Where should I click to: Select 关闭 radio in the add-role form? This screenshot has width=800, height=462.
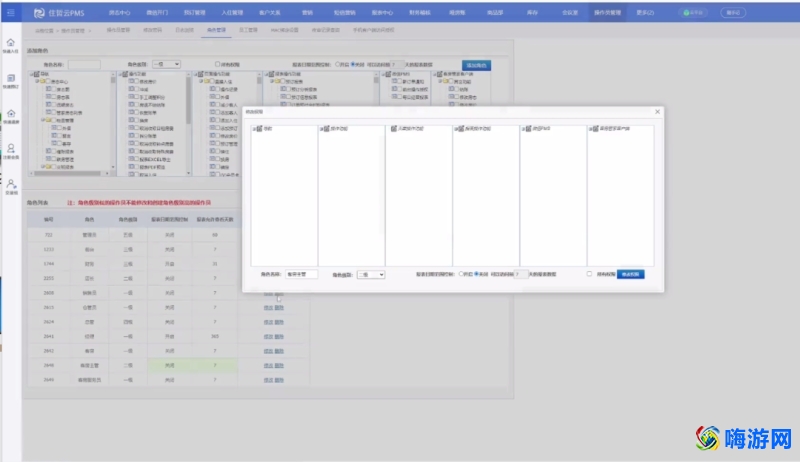(x=353, y=64)
